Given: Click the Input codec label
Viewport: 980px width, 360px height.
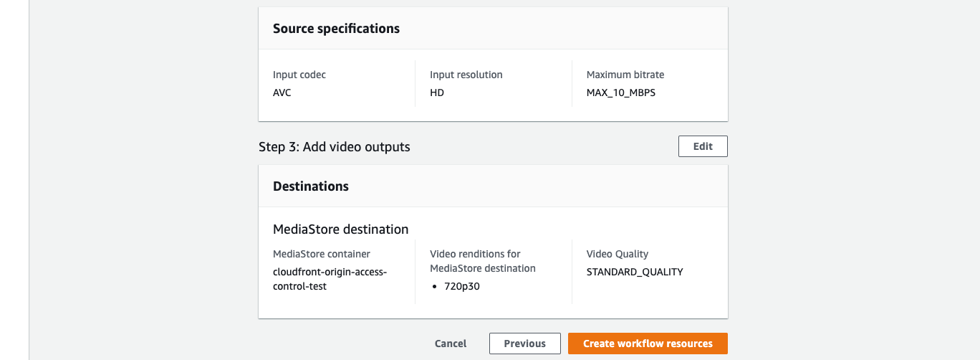Looking at the screenshot, I should pyautogui.click(x=299, y=75).
